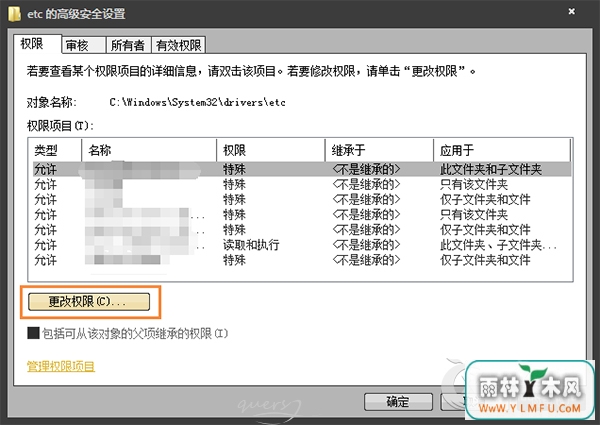The height and width of the screenshot is (425, 600).
Task: Confirm with the 确定 button
Action: (398, 402)
